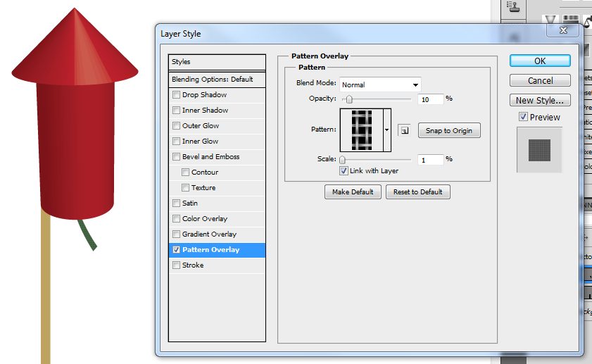The image size is (592, 364).
Task: Adjust the Scale slider handle
Action: pyautogui.click(x=342, y=160)
